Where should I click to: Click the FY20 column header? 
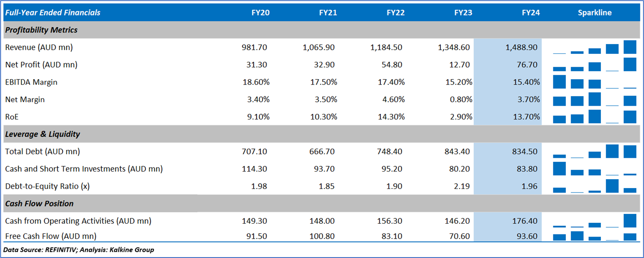[260, 12]
